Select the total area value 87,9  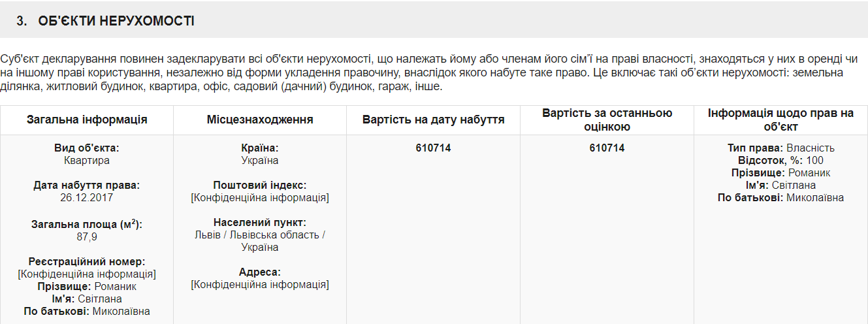click(x=87, y=236)
